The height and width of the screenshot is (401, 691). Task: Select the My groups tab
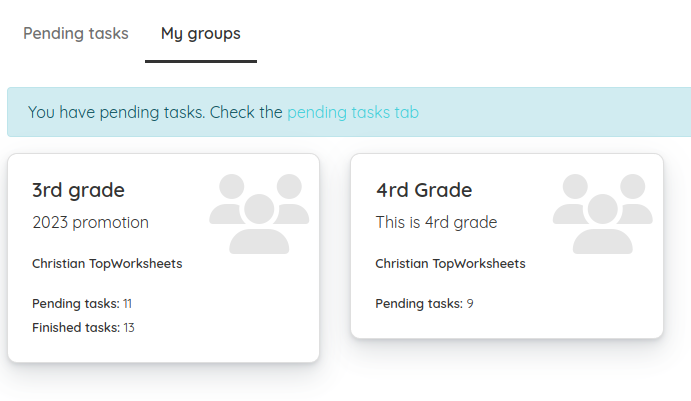(x=201, y=34)
